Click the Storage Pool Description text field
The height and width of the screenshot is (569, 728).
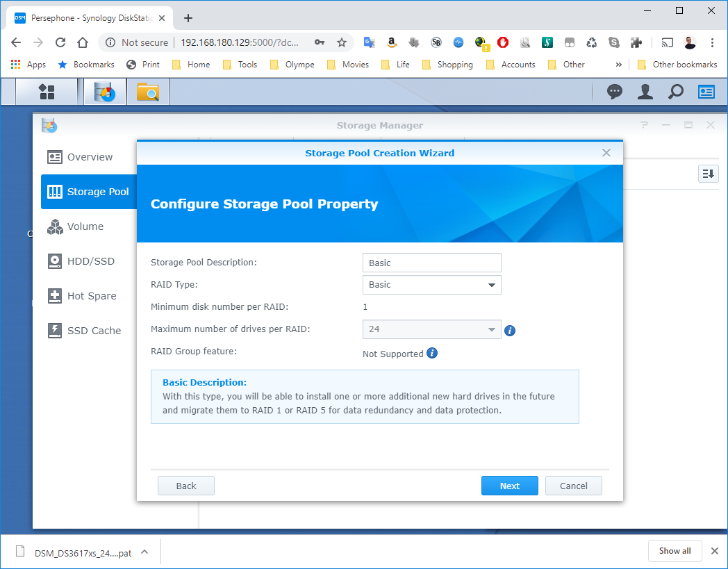431,263
